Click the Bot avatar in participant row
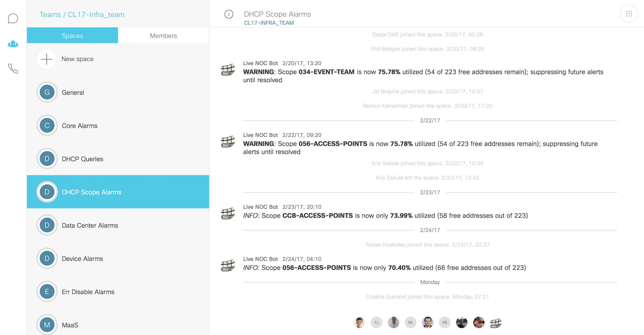Viewport: 644px width, 335px height. click(x=496, y=322)
